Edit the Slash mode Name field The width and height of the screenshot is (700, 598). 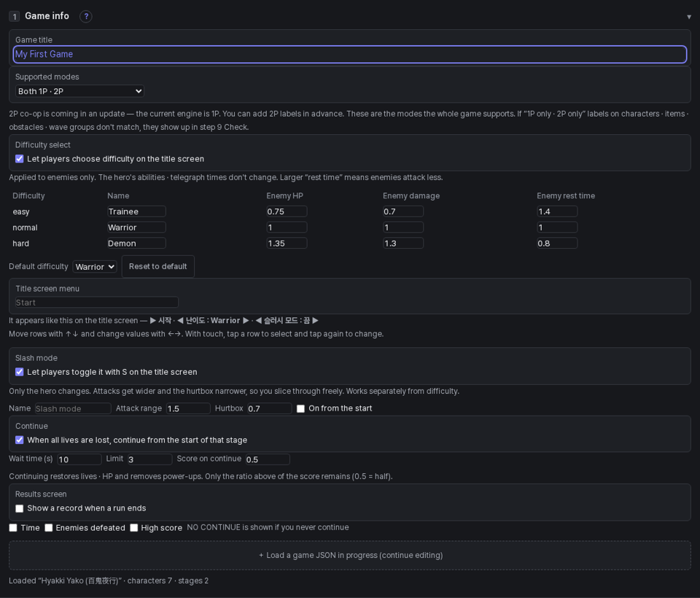(73, 408)
